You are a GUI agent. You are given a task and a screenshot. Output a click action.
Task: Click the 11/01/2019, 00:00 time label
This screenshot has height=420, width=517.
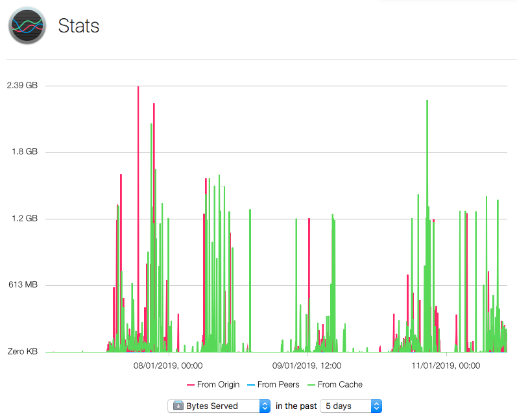click(x=446, y=365)
